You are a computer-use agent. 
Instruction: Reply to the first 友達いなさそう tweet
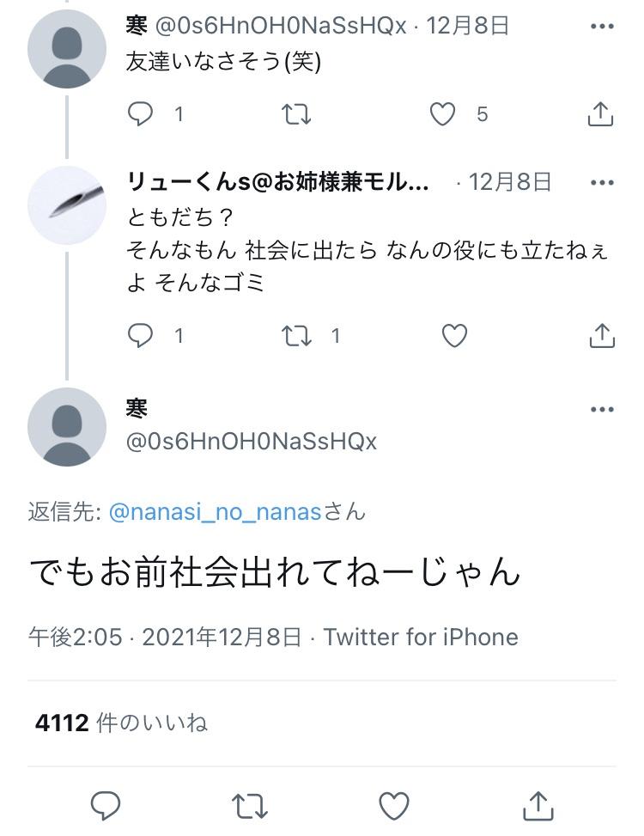140,114
